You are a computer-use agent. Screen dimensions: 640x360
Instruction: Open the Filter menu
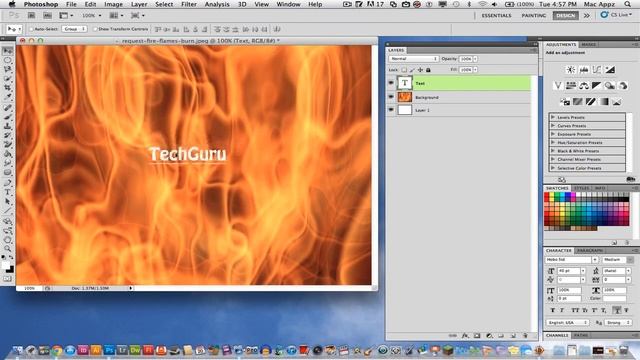point(189,4)
